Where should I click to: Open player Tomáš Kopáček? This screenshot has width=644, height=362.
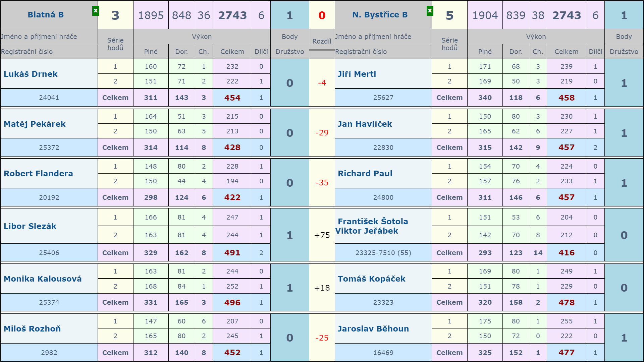pyautogui.click(x=371, y=279)
